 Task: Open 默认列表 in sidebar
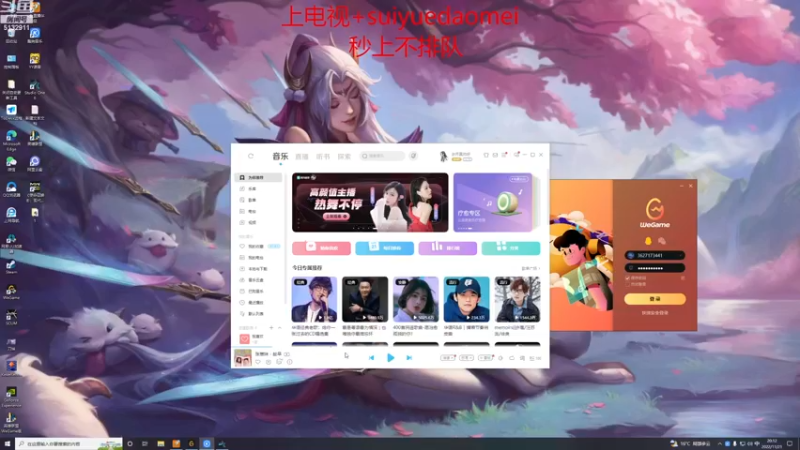pyautogui.click(x=258, y=314)
